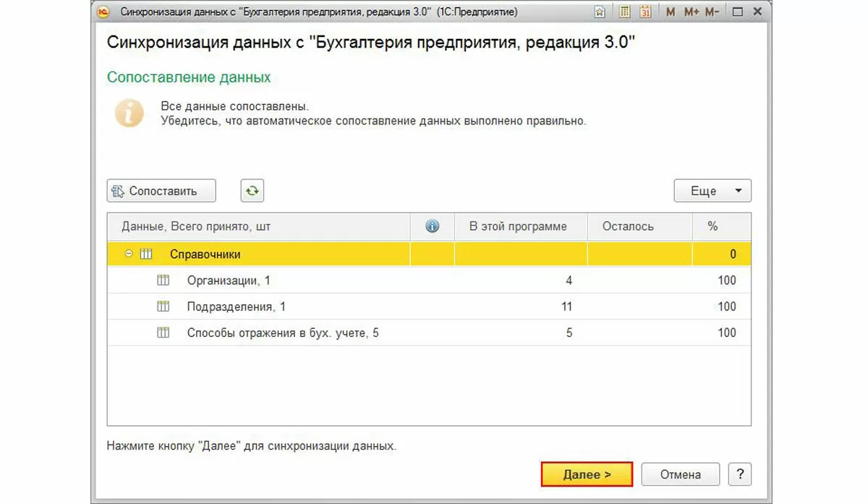Click table icon beside Организации, 1
The image size is (868, 504).
pos(163,281)
